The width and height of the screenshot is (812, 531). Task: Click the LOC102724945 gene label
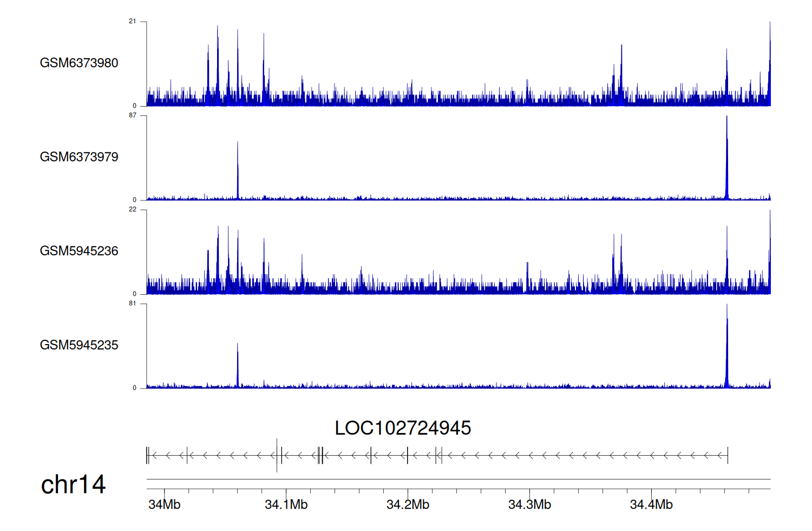click(x=403, y=428)
